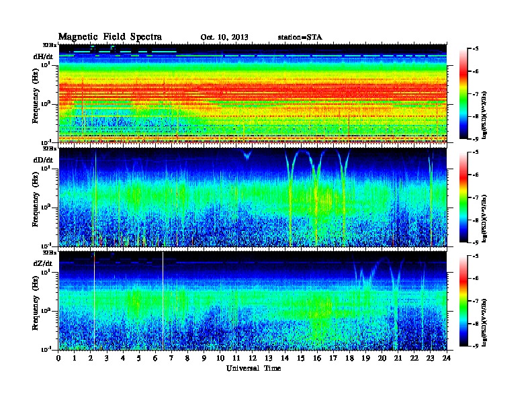Screen dimensions: 532x411
Task: Click the hour 7 tick label
Action: coord(171,358)
